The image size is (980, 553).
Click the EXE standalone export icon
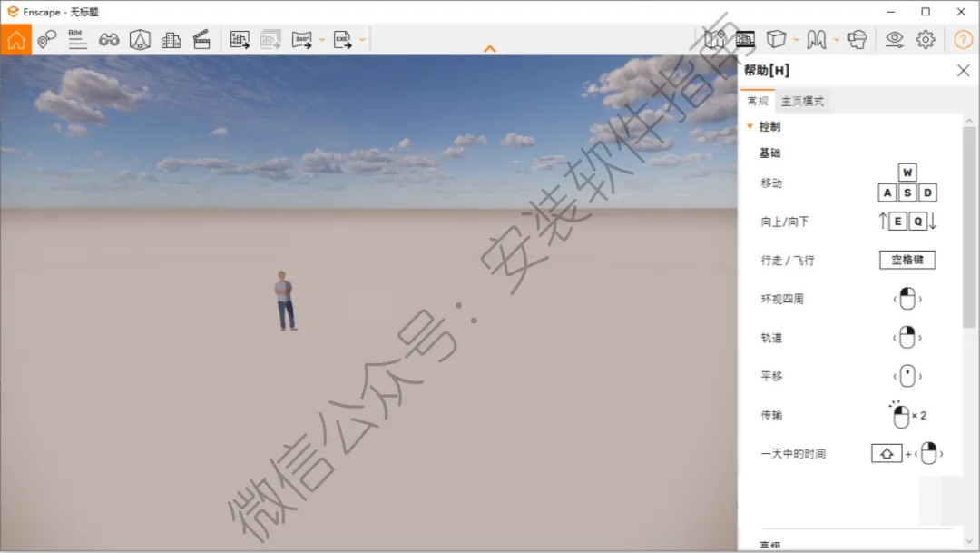point(342,40)
